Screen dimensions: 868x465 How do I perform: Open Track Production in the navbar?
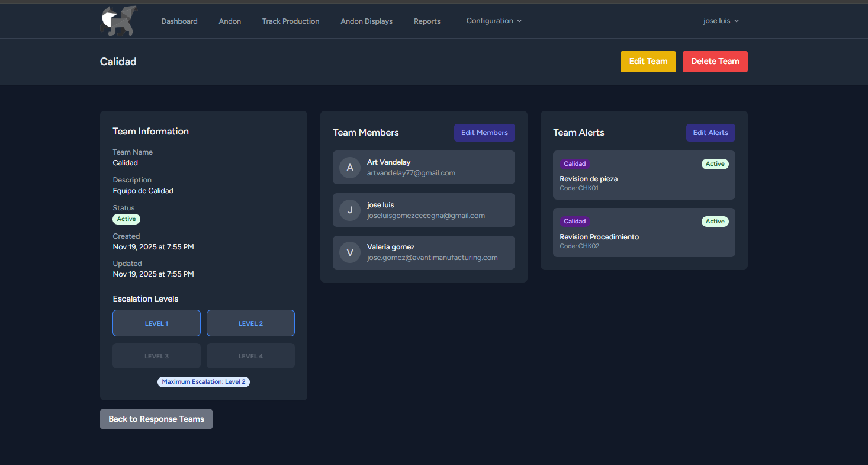point(291,21)
